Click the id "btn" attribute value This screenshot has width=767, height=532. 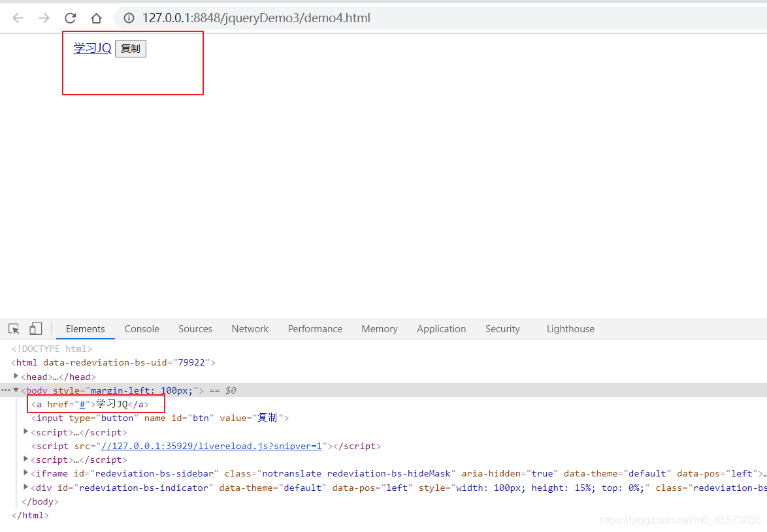pos(201,418)
